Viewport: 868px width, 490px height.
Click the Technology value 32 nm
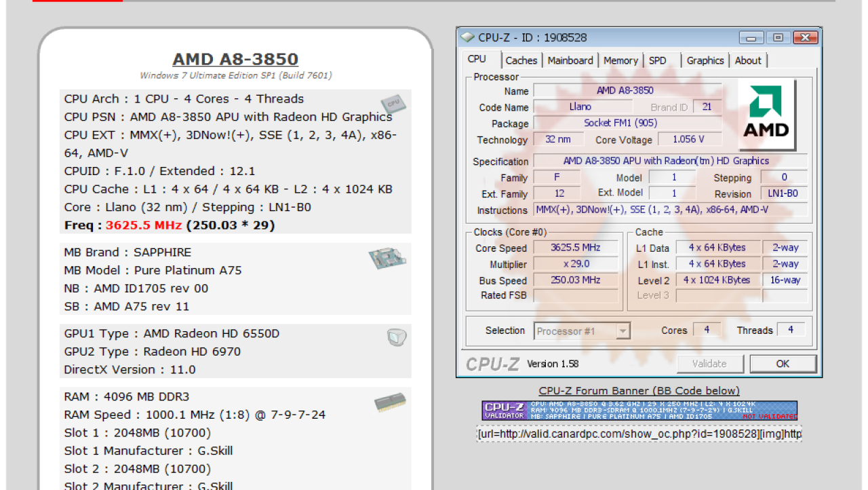point(558,139)
